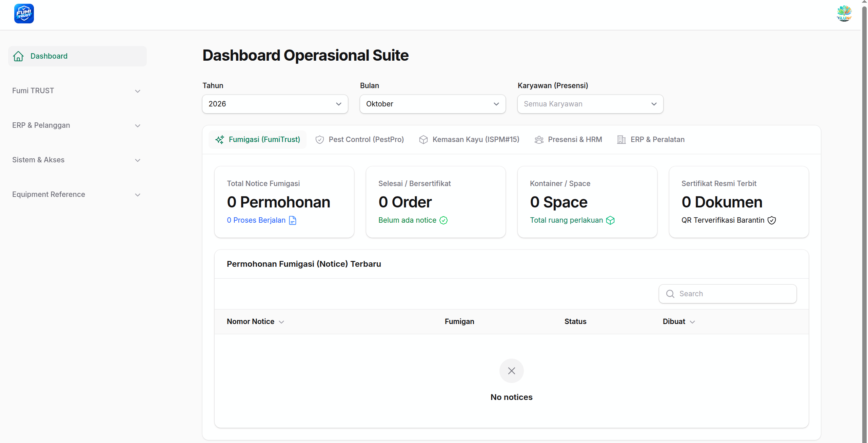Click the Total Notice Fumigasi label
Image resolution: width=868 pixels, height=443 pixels.
263,184
